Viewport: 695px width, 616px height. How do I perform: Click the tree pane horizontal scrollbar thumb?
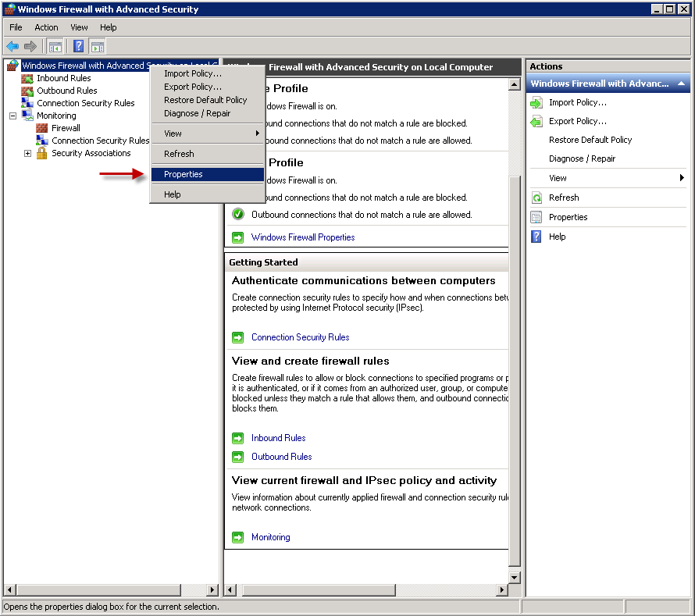(99, 590)
